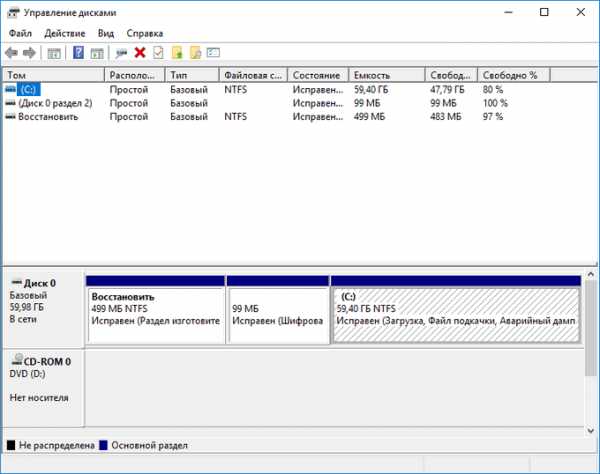
Task: Select the 99 МБ partition block
Action: [x=278, y=310]
